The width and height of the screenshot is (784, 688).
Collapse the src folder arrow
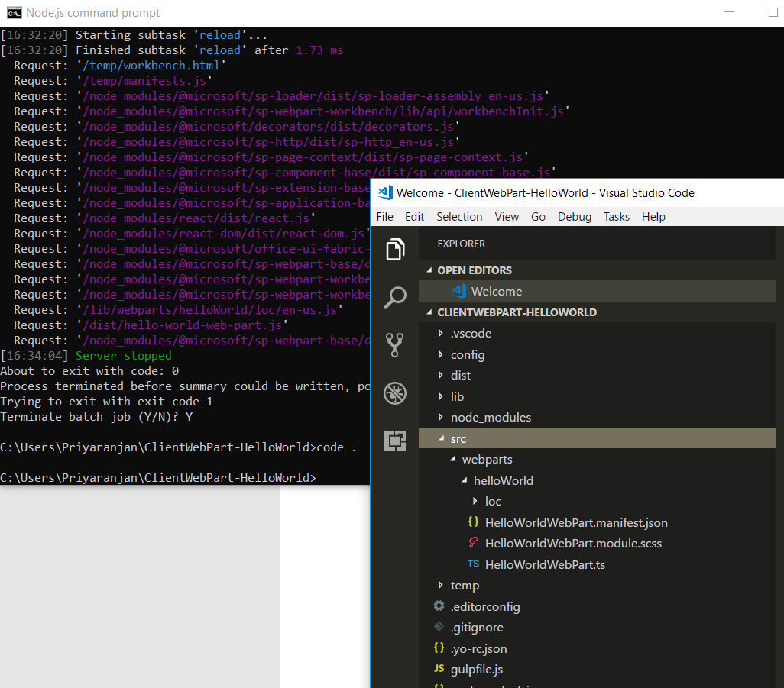[x=441, y=438]
